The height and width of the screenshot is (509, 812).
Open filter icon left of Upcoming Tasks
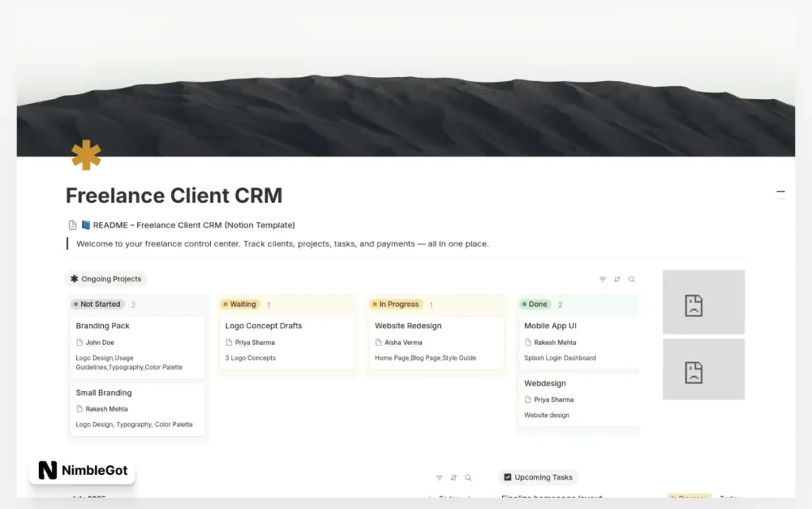click(x=439, y=477)
